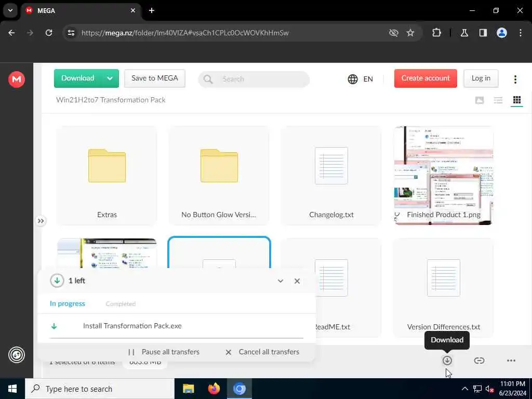
Task: Open the Chrome profile avatar
Action: click(x=502, y=33)
